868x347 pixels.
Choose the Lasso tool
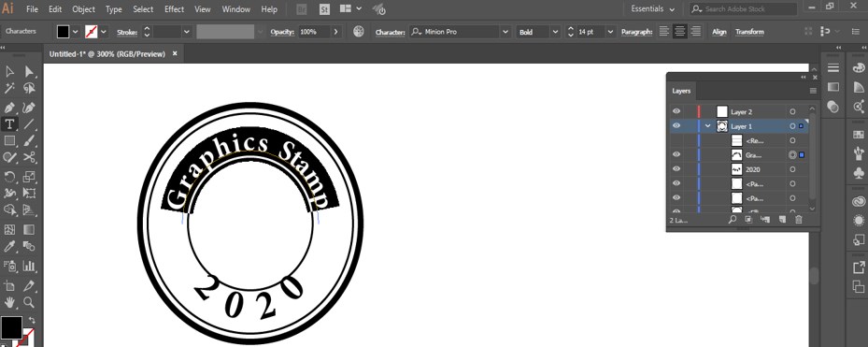coord(29,89)
